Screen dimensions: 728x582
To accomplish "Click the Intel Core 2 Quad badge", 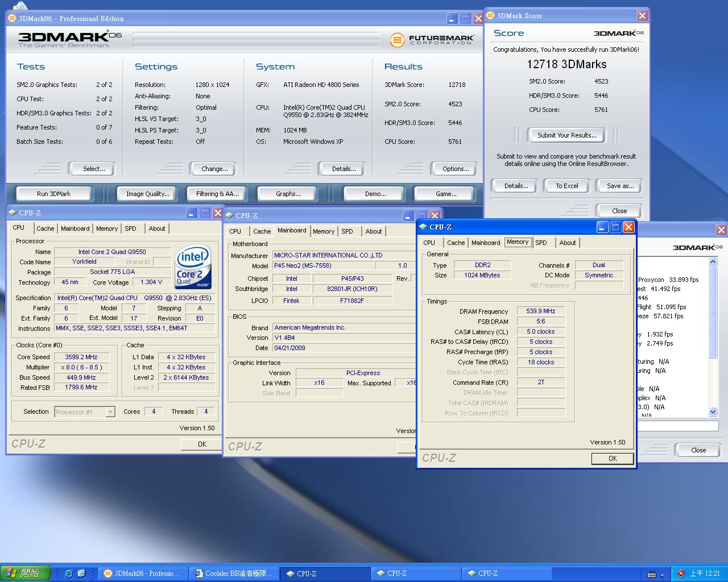I will 193,267.
